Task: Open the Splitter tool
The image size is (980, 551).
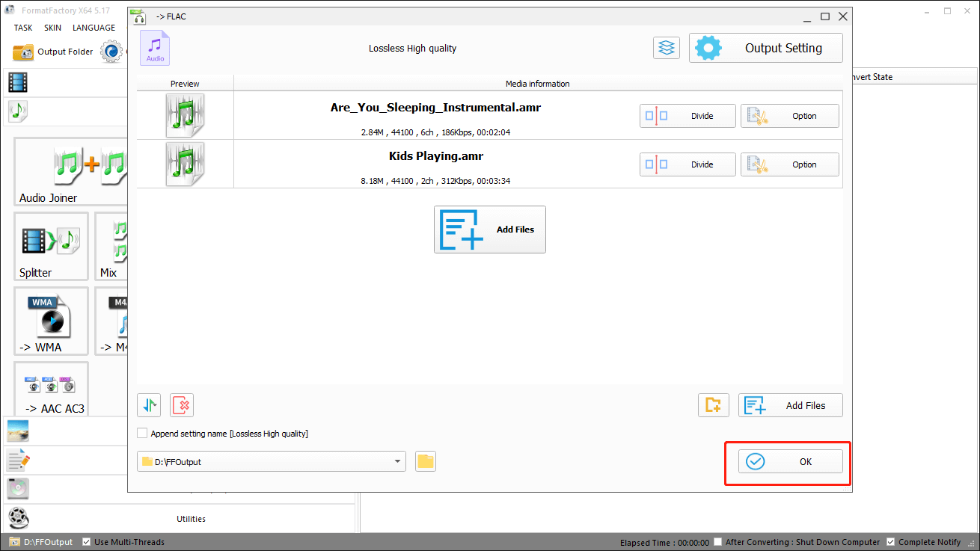Action: (51, 247)
